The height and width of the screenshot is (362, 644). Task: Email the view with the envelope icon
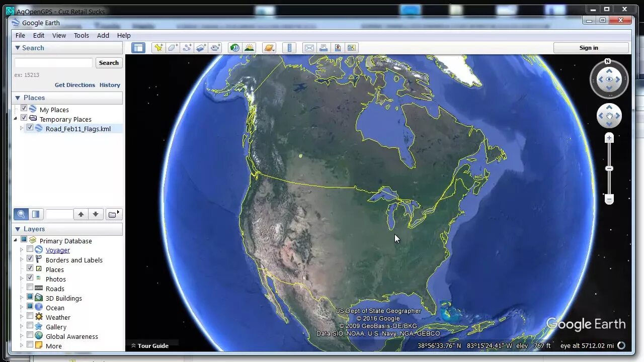309,48
